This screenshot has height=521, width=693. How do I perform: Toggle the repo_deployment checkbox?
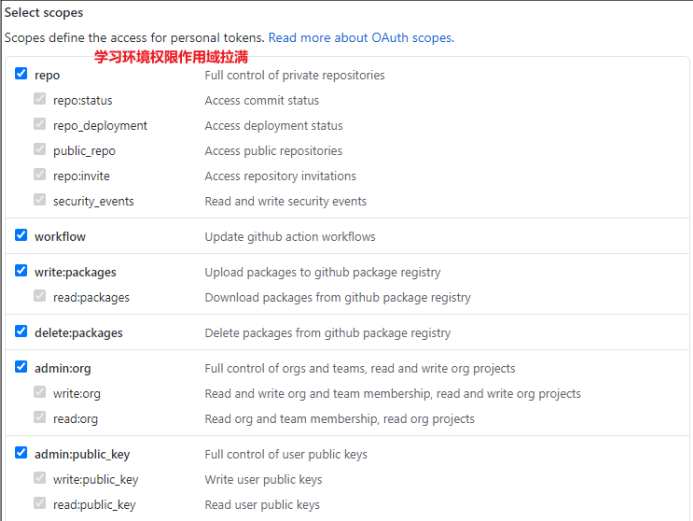click(x=40, y=125)
